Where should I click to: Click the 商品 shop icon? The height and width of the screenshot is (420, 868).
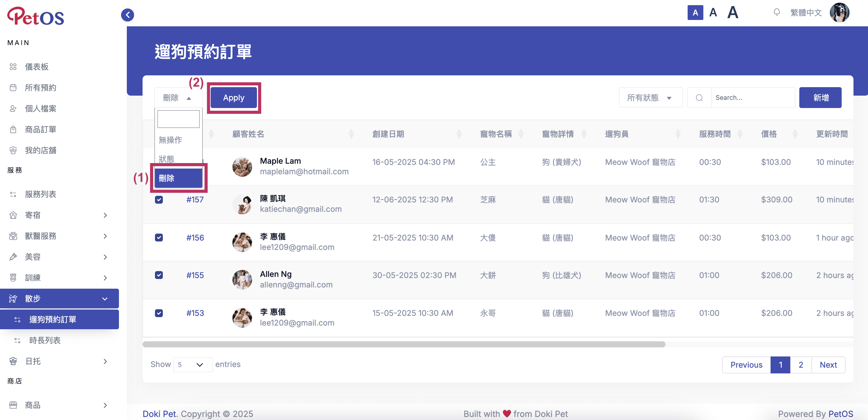click(x=13, y=405)
